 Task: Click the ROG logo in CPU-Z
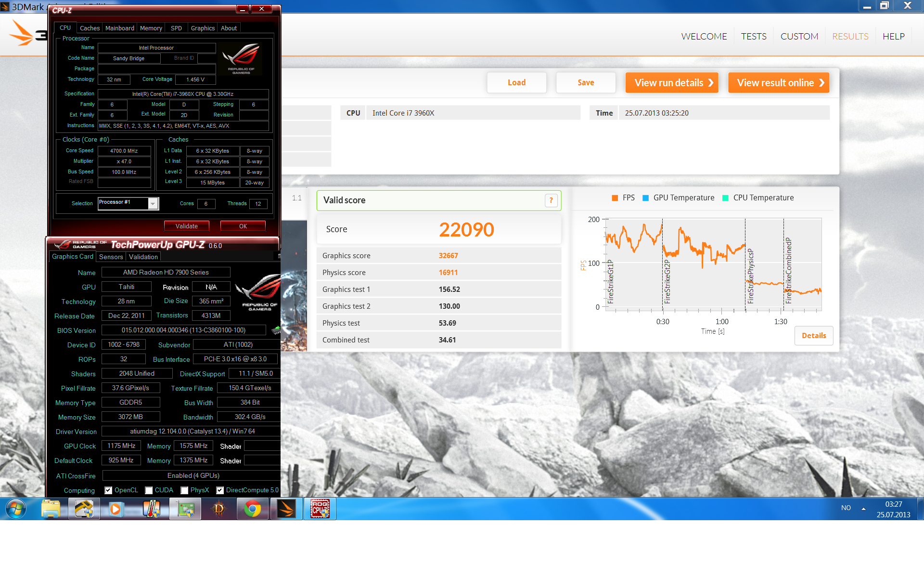[241, 58]
